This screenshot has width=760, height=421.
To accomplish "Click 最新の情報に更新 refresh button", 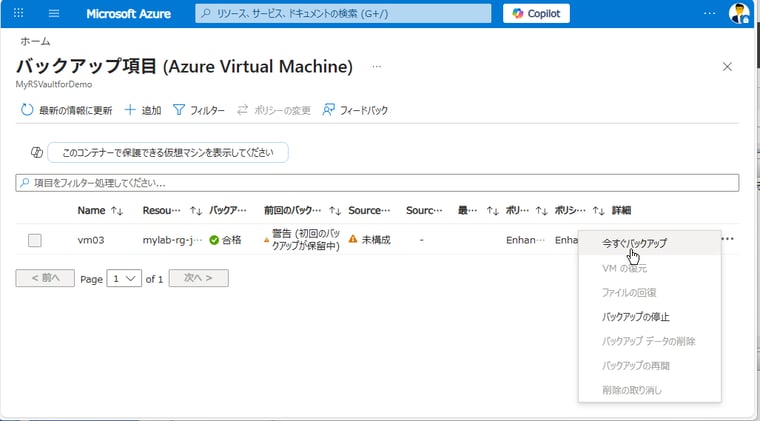I will click(66, 110).
